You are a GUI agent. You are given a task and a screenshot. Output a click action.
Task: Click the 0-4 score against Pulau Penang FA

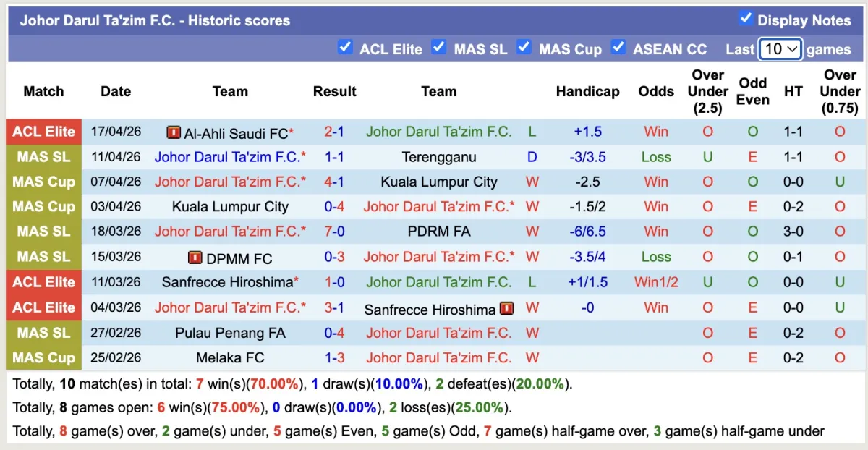tap(334, 333)
